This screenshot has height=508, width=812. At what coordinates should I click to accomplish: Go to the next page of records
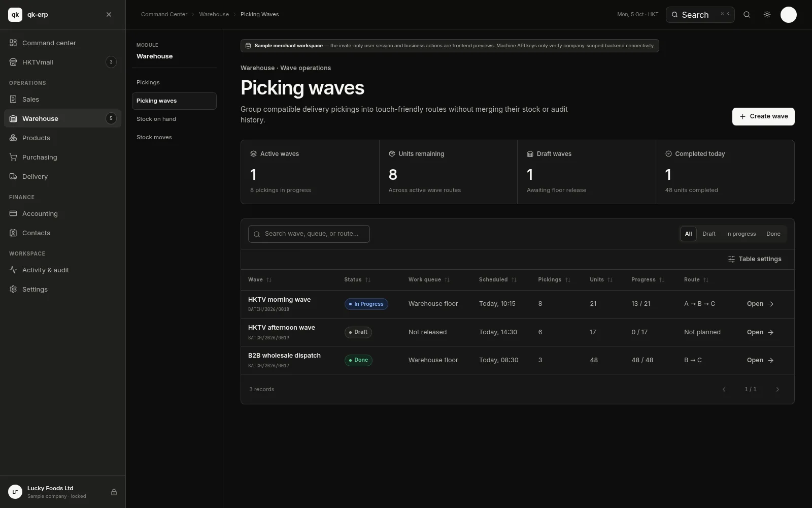(x=777, y=389)
